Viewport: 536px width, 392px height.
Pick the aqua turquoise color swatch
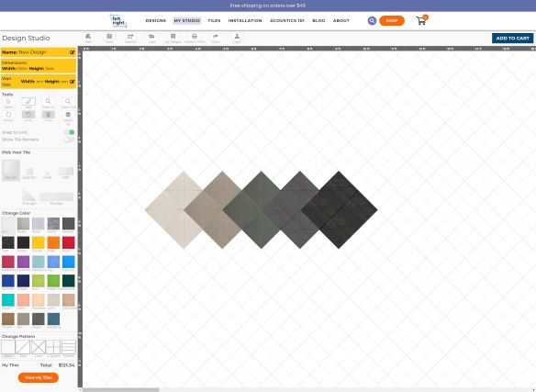pos(8,300)
